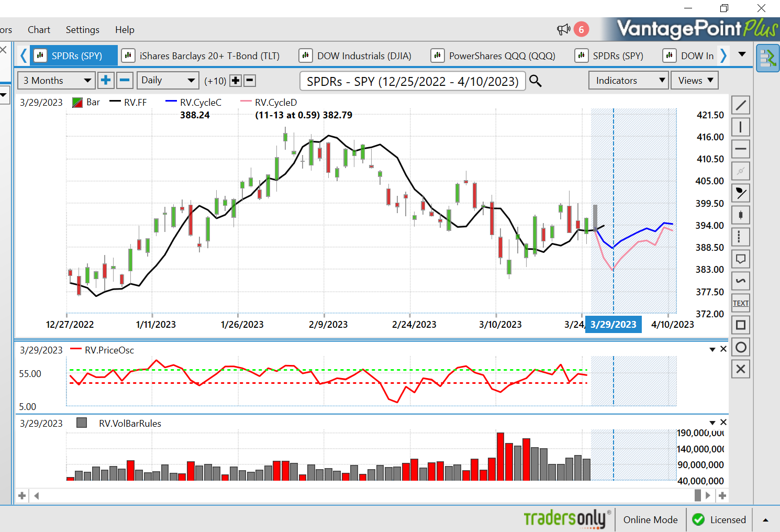Expand the RV.PriceOsc panel options arrow
The height and width of the screenshot is (532, 780).
[x=712, y=350]
